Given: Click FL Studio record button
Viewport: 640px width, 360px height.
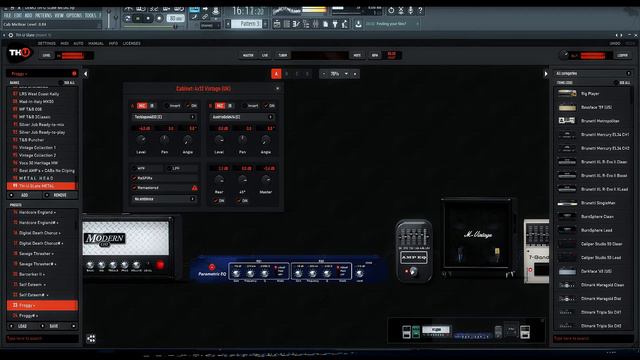Looking at the screenshot, I should click(x=159, y=18).
